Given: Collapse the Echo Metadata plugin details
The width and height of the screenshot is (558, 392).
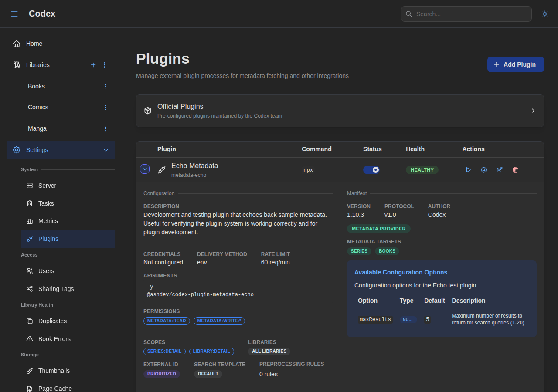Looking at the screenshot, I should [x=145, y=169].
